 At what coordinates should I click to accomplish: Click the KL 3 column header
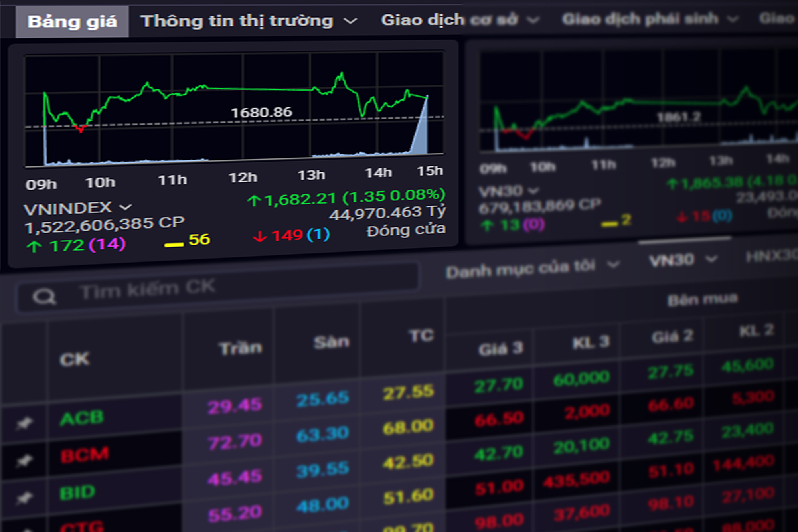591,342
